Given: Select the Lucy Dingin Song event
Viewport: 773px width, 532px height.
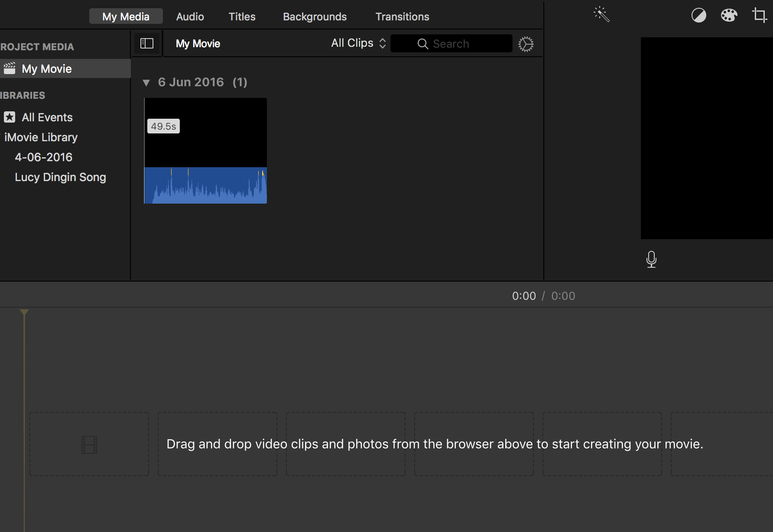Looking at the screenshot, I should (x=60, y=177).
